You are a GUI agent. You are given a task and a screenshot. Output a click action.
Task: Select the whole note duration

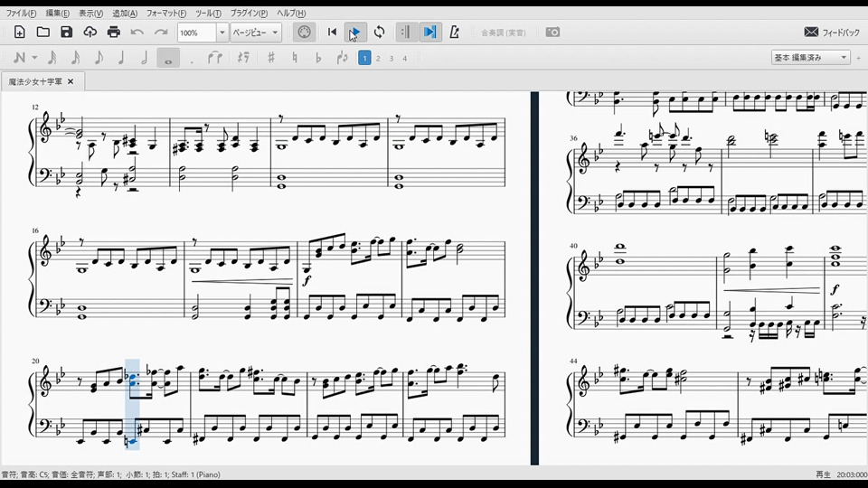(168, 58)
